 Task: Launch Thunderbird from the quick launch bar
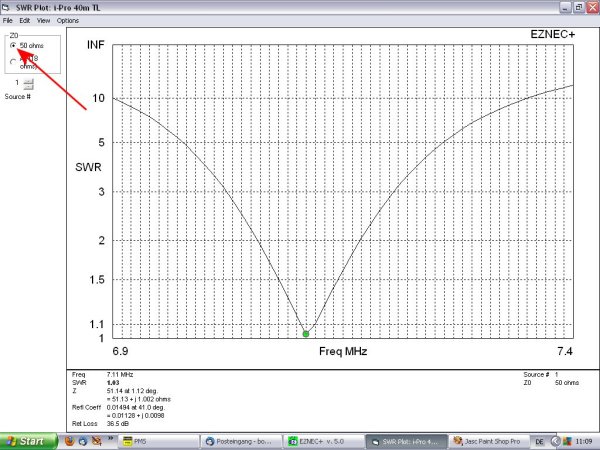(x=83, y=441)
